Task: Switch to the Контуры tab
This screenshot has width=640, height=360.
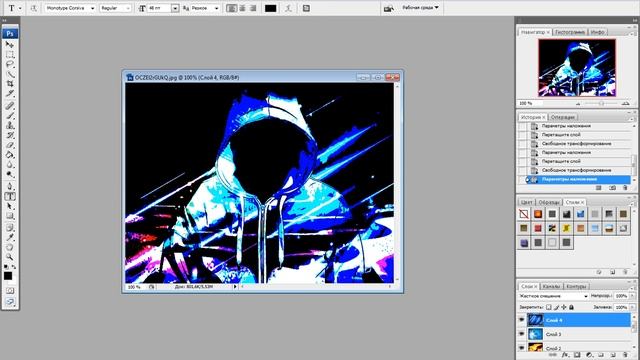Action: coord(576,286)
